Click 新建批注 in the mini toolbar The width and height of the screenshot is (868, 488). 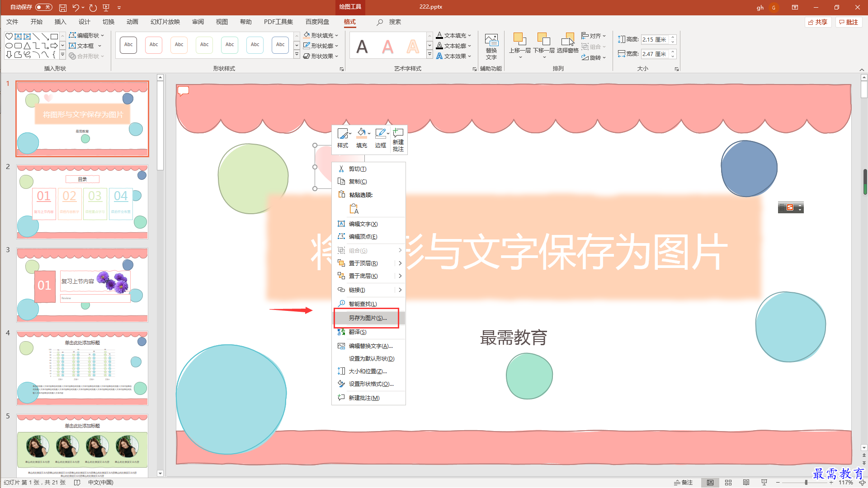398,140
